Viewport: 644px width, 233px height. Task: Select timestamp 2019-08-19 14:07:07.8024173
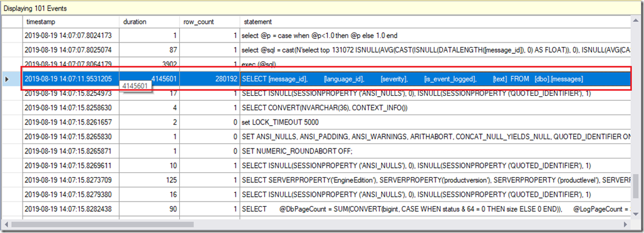pyautogui.click(x=71, y=36)
